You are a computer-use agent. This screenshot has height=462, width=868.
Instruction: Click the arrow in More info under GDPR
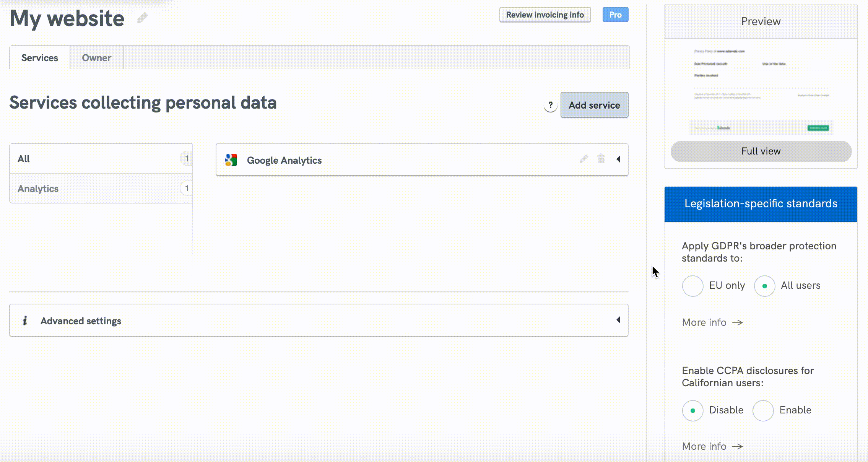pyautogui.click(x=738, y=323)
